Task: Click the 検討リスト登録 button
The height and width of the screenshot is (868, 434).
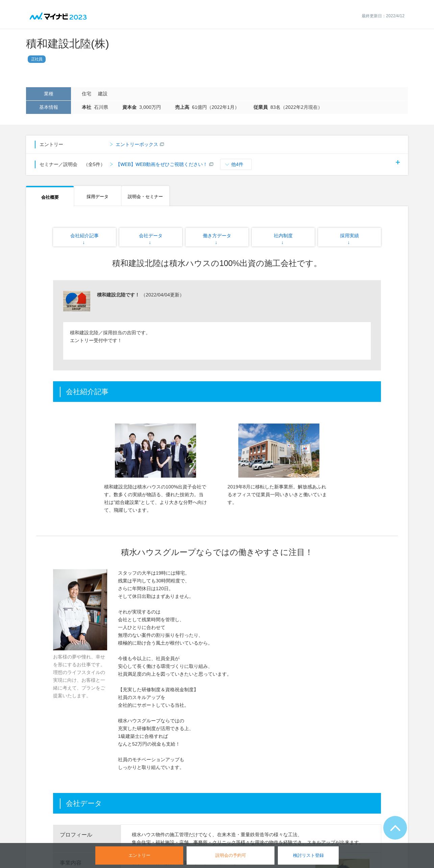Action: [x=308, y=855]
